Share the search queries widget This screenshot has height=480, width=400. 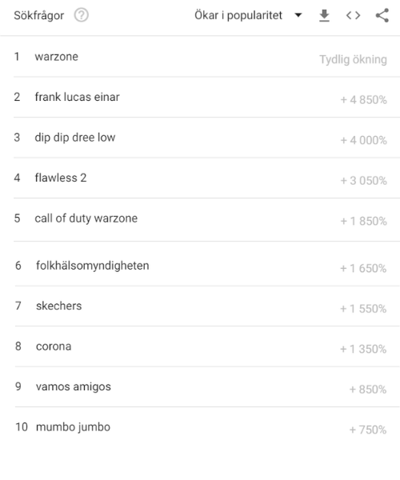(382, 15)
